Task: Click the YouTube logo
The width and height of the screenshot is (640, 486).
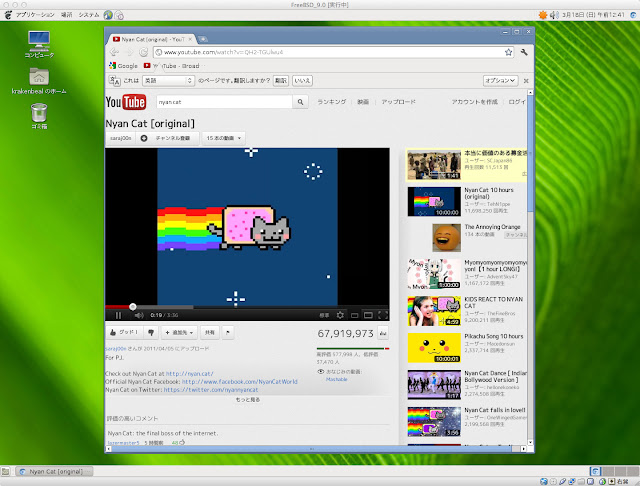Action: [126, 102]
